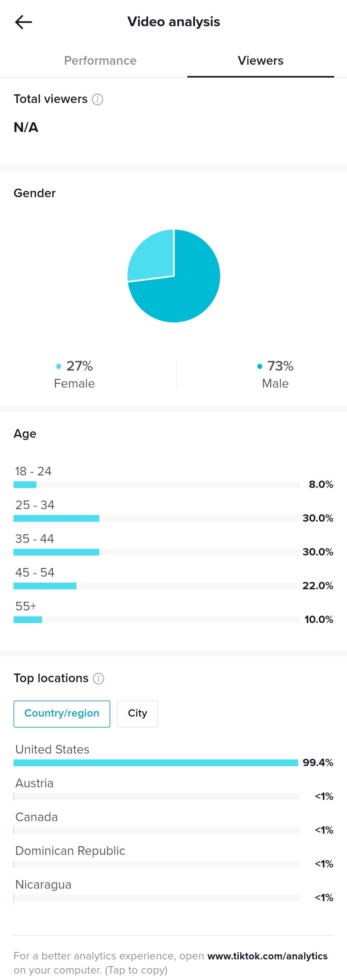The width and height of the screenshot is (347, 980).
Task: Go back using the arrow icon
Action: click(x=23, y=22)
